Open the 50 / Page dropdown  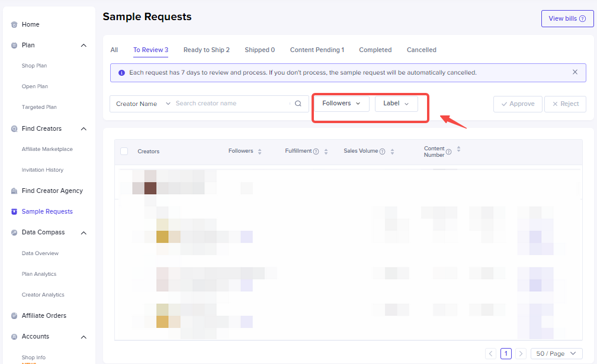click(x=556, y=353)
